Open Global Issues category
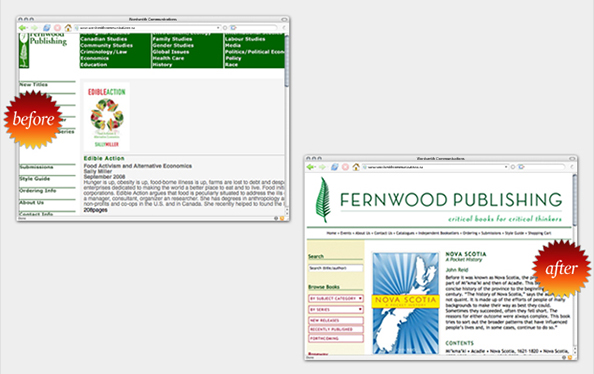 [x=171, y=52]
